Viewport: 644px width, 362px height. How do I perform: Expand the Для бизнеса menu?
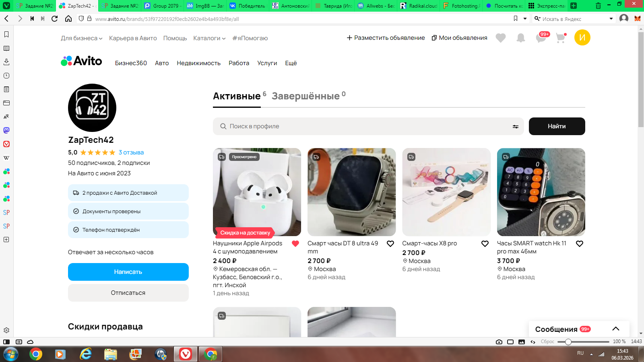(82, 38)
